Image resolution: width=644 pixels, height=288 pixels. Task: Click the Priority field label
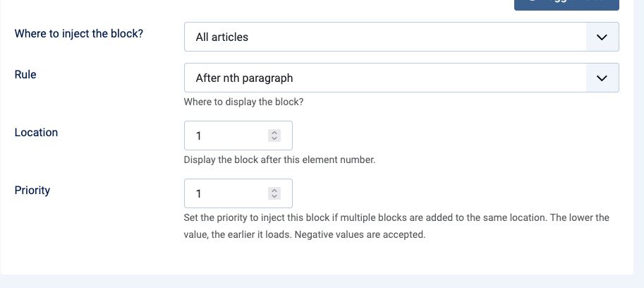[32, 190]
